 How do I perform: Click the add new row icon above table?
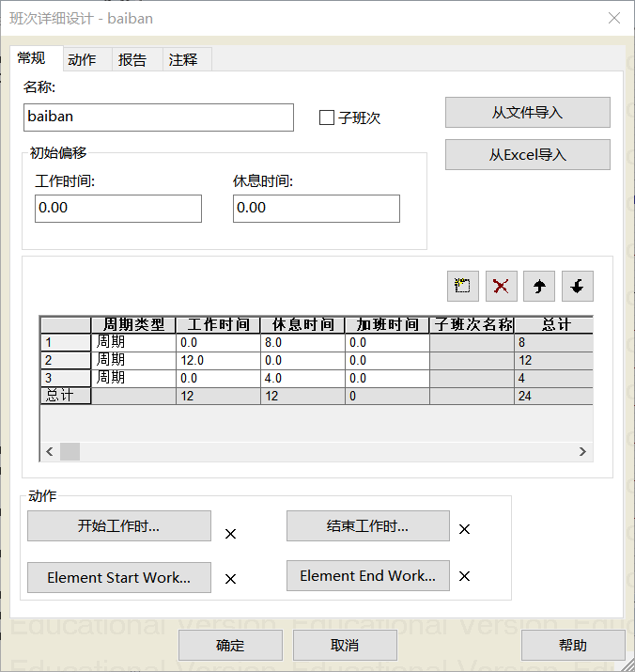pyautogui.click(x=464, y=287)
